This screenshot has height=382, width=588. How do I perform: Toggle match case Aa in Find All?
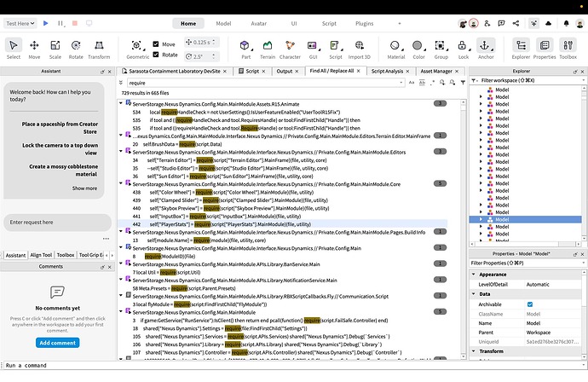412,83
